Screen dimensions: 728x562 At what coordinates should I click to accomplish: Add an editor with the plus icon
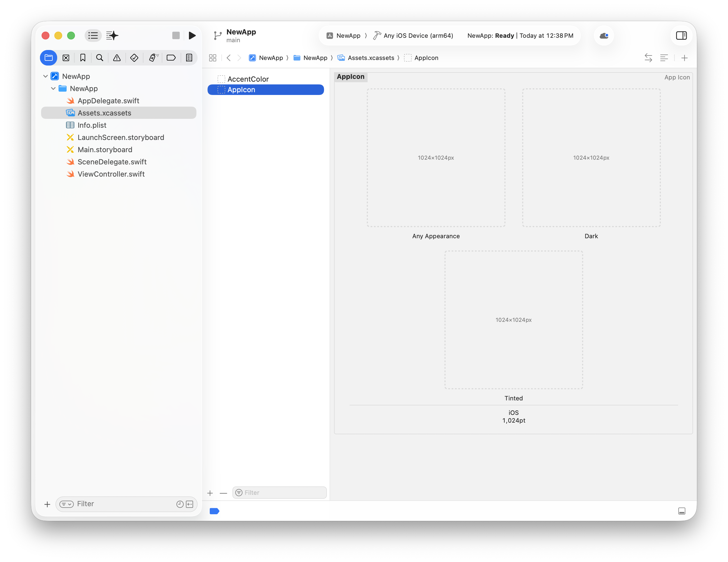click(684, 58)
